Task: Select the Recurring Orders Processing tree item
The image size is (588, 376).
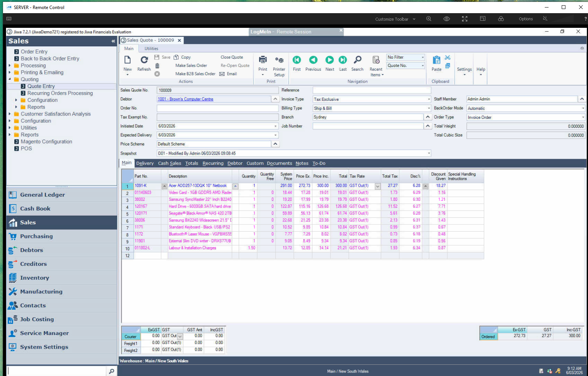Action: [x=60, y=93]
